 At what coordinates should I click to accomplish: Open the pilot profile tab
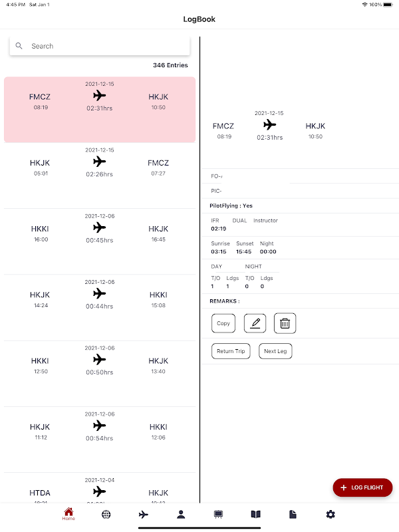(181, 515)
